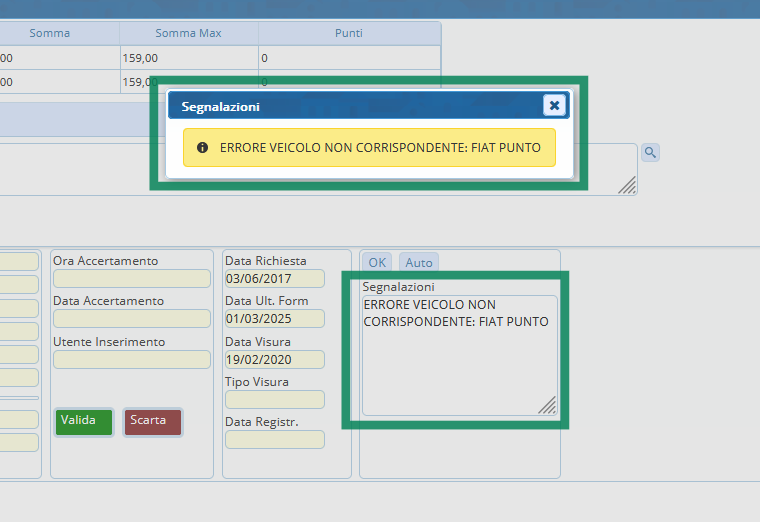
Task: Select the Data Ult. Form field 01/03/2025
Action: (x=275, y=318)
